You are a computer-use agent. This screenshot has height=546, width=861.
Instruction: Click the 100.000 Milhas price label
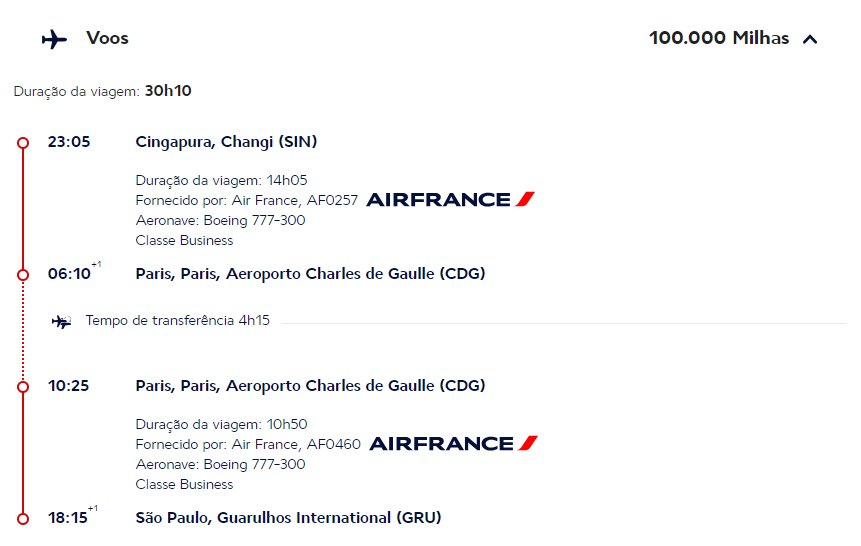719,38
